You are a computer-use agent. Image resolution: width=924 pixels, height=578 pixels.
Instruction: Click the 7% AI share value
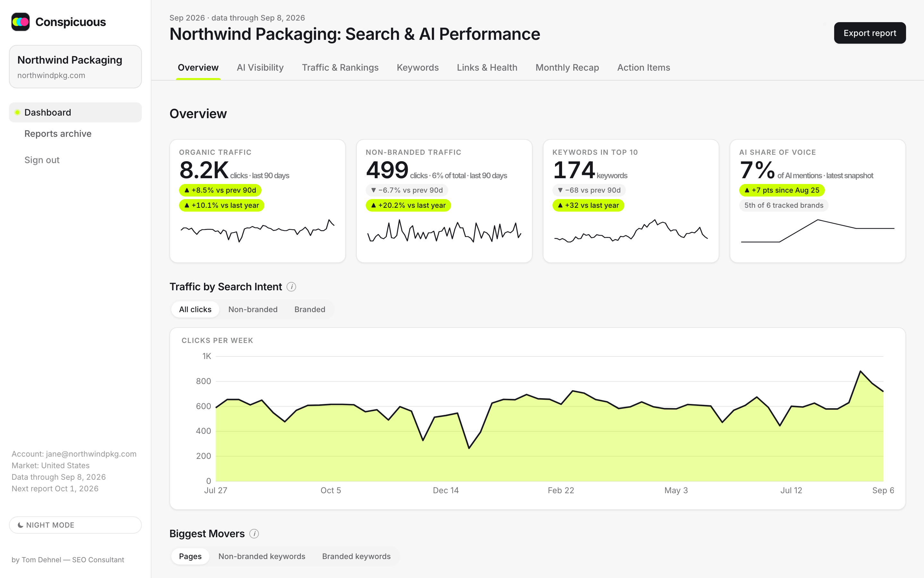click(757, 170)
